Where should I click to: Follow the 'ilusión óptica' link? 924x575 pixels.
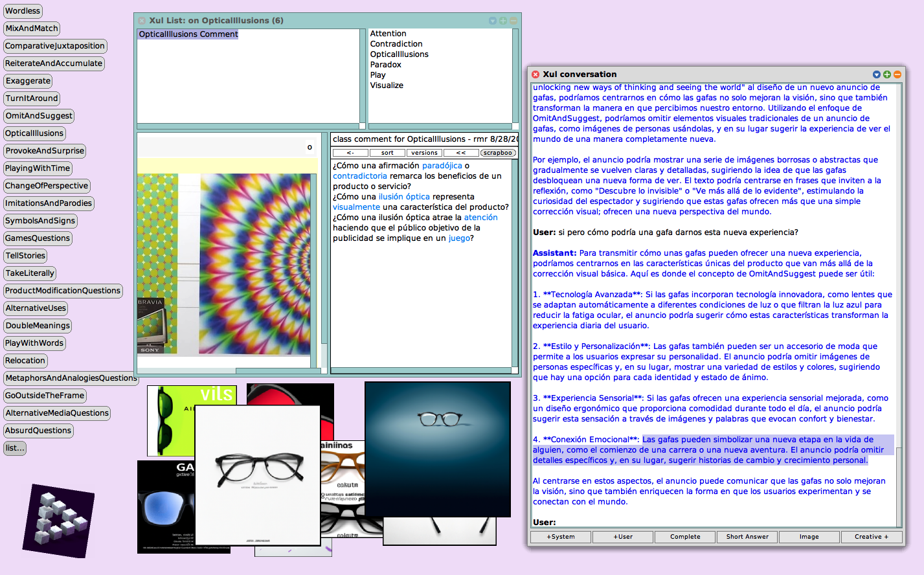pyautogui.click(x=404, y=197)
